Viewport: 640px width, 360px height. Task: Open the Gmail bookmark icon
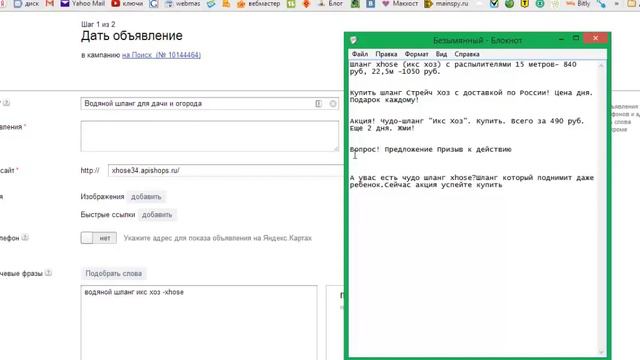pyautogui.click(x=50, y=4)
